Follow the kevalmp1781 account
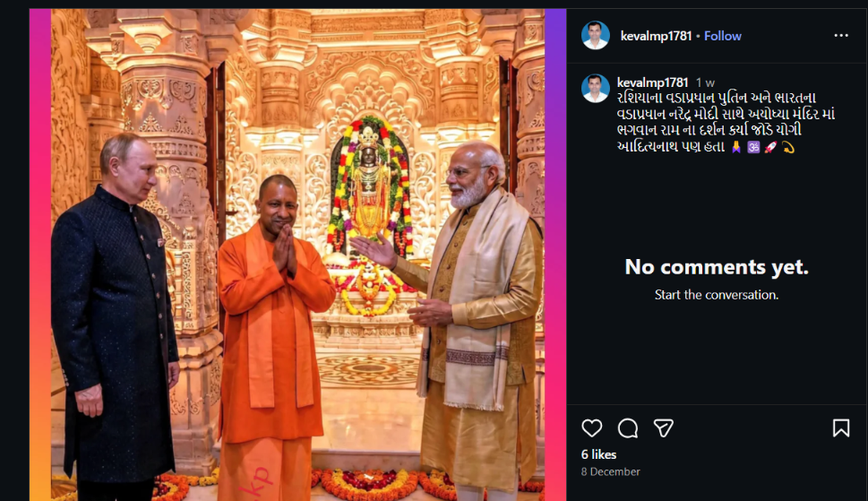The height and width of the screenshot is (501, 868). [x=723, y=36]
